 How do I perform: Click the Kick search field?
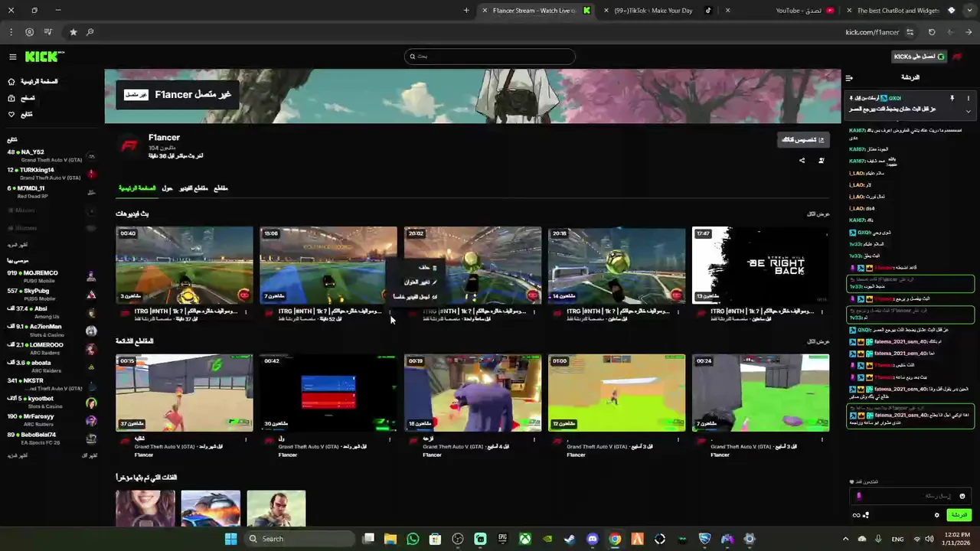click(489, 56)
